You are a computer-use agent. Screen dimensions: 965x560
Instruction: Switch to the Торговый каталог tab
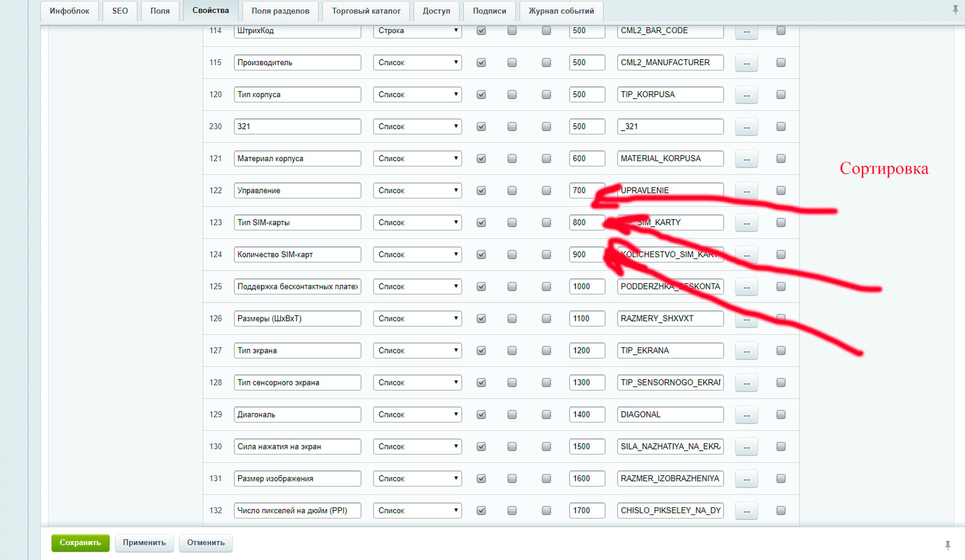coord(366,11)
